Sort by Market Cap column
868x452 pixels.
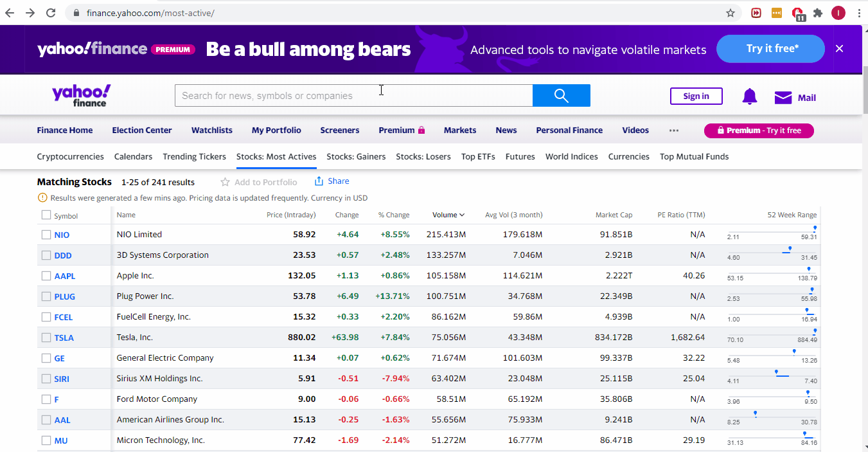pos(614,215)
